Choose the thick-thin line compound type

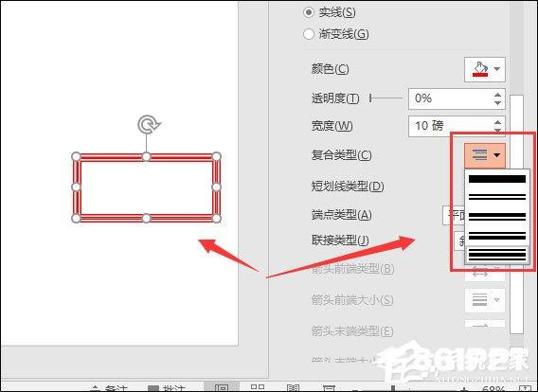point(497,217)
